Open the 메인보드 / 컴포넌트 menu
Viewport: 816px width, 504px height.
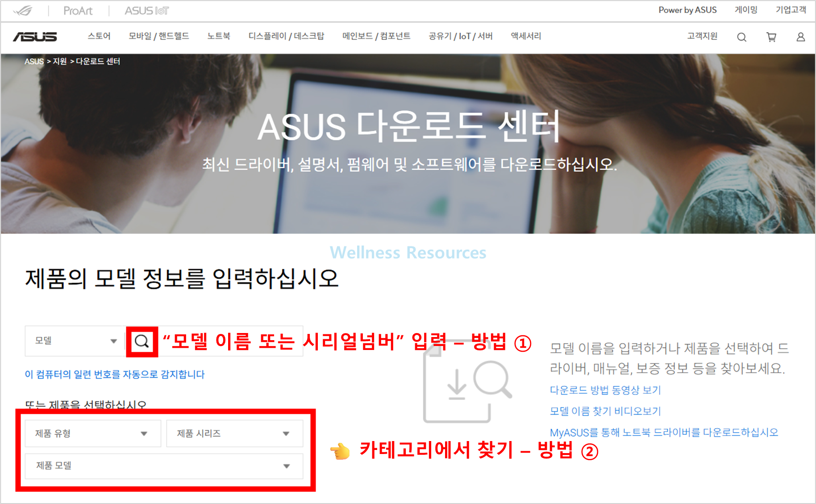(376, 36)
